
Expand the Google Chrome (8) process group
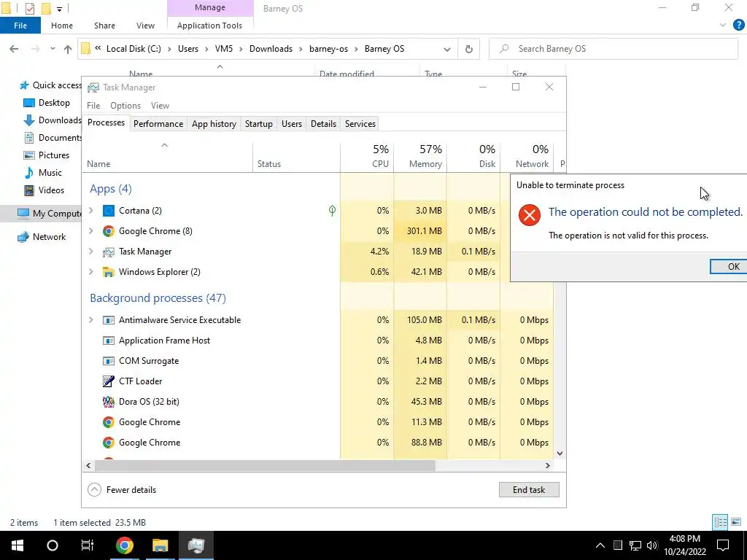[x=91, y=231]
